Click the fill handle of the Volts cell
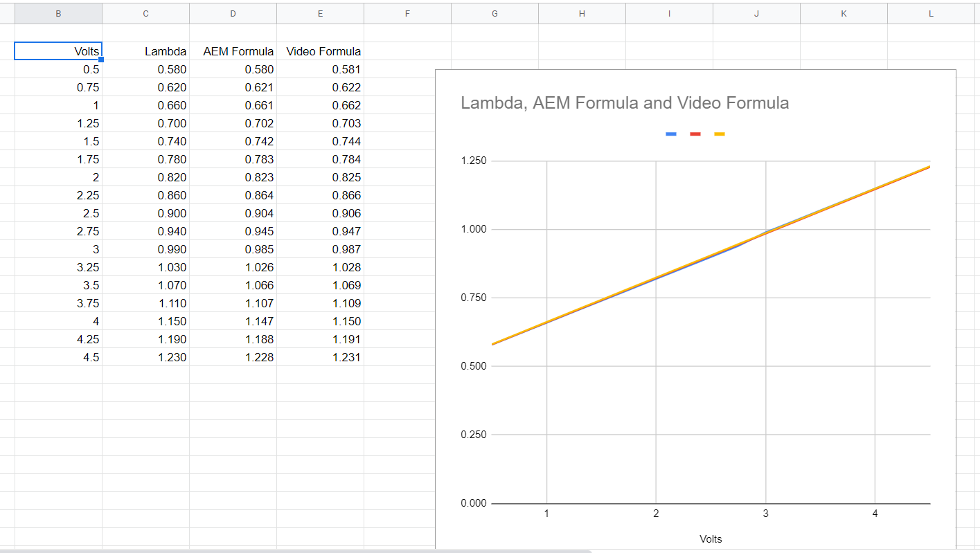The width and height of the screenshot is (980, 553). click(101, 60)
